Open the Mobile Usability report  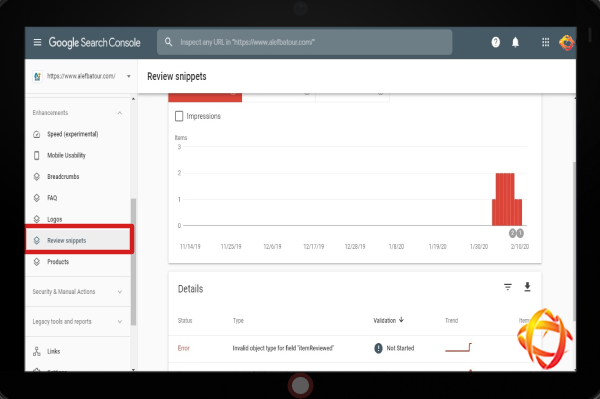click(x=66, y=155)
